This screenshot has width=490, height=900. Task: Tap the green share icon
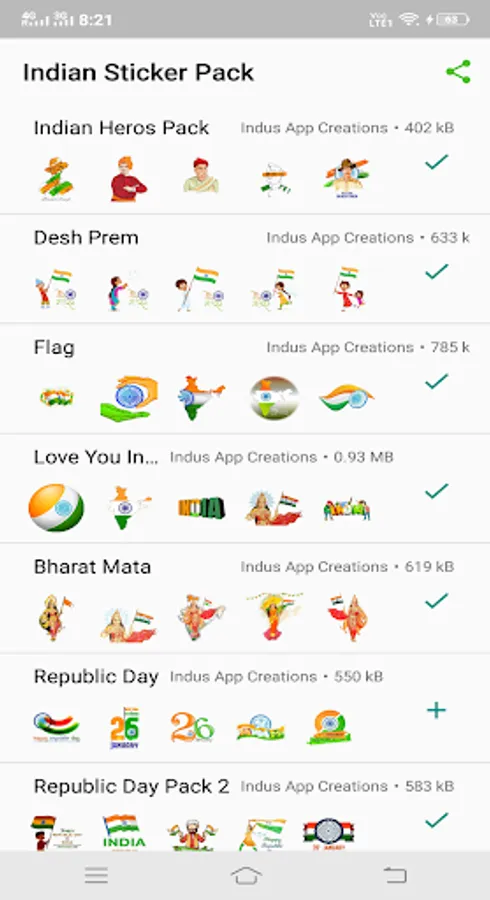tap(458, 72)
